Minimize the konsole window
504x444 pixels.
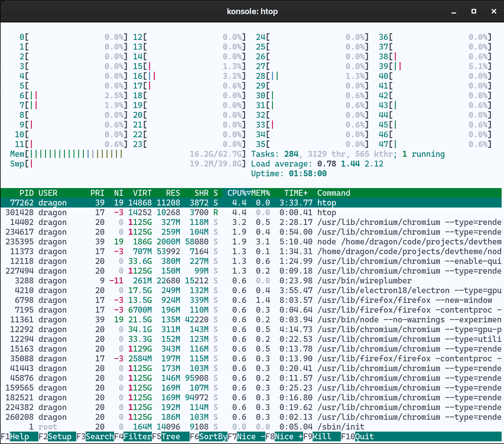(454, 12)
